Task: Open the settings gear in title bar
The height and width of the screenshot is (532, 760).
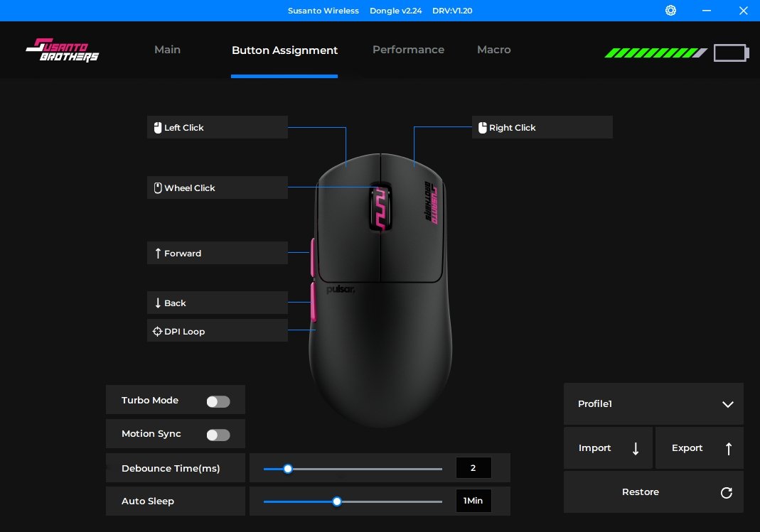Action: coord(671,10)
